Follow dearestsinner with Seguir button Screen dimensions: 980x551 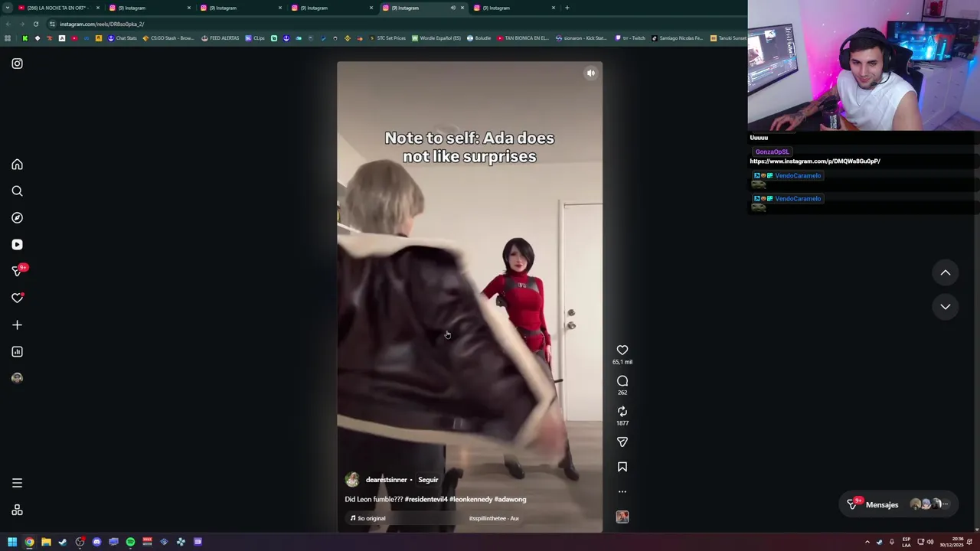[428, 480]
